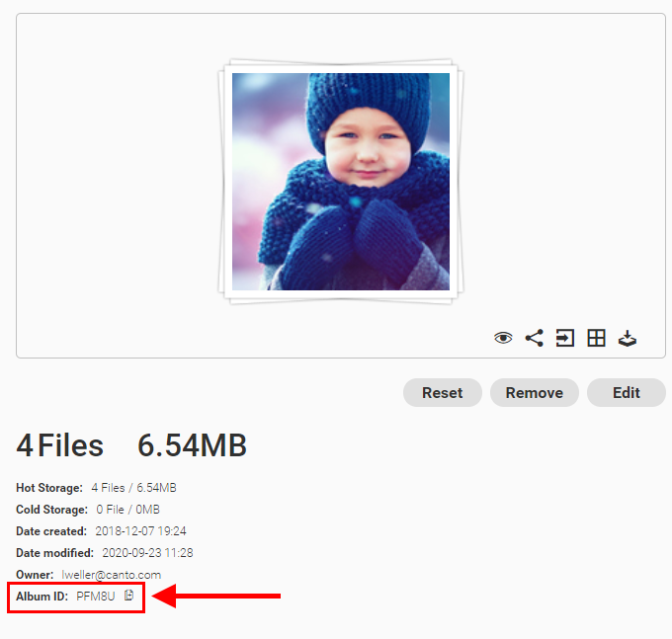
Task: Click the eye preview icon under album cover
Action: 503,338
